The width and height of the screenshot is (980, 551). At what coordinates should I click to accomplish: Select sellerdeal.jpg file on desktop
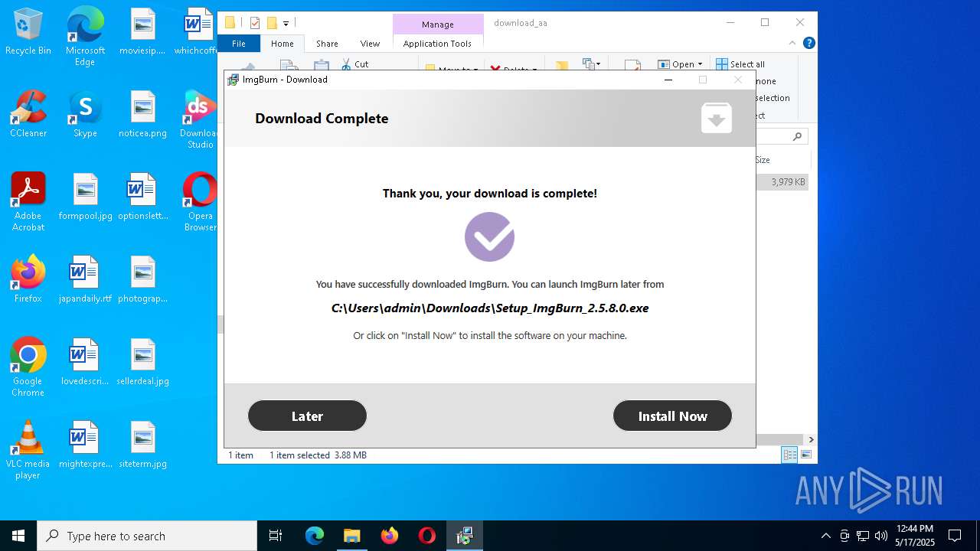142,363
